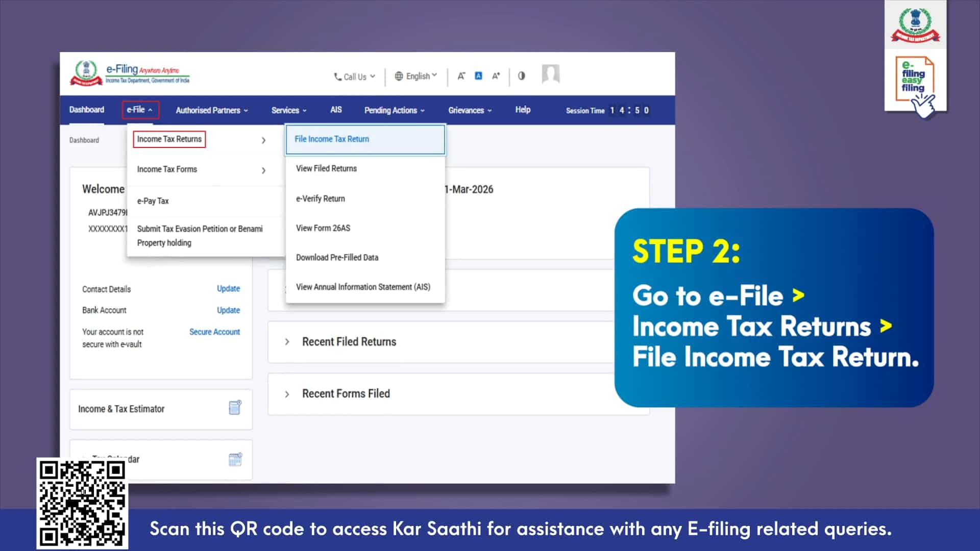
Task: Open Help menu item
Action: [x=523, y=110]
